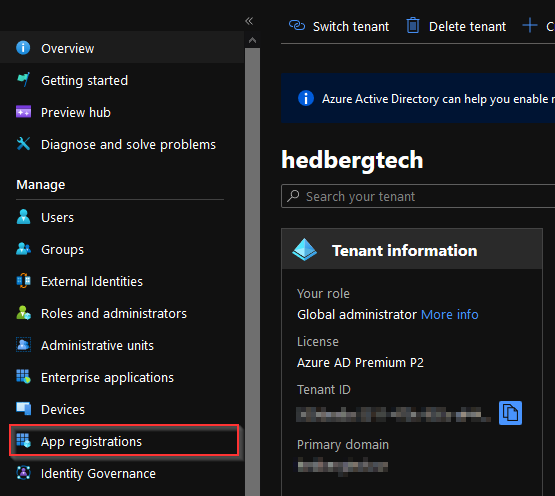The width and height of the screenshot is (555, 496).
Task: Open the Preview hub page
Action: 122,112
